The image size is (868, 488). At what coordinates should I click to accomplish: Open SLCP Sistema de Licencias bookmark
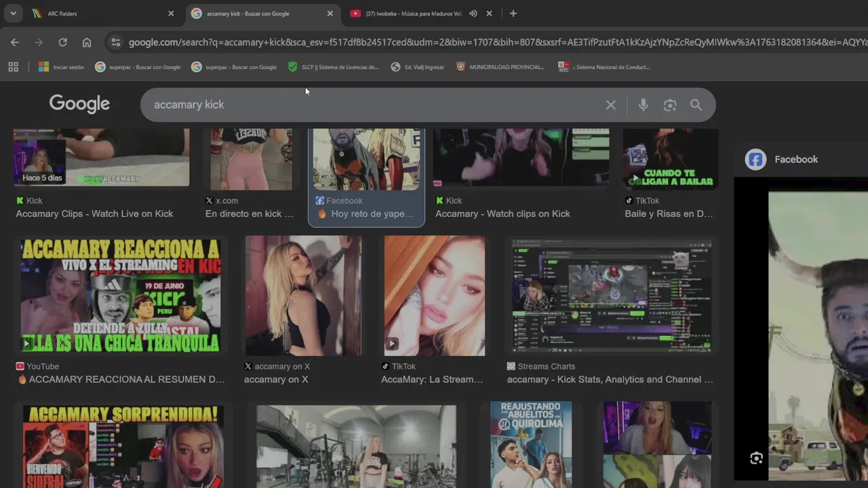tap(333, 67)
